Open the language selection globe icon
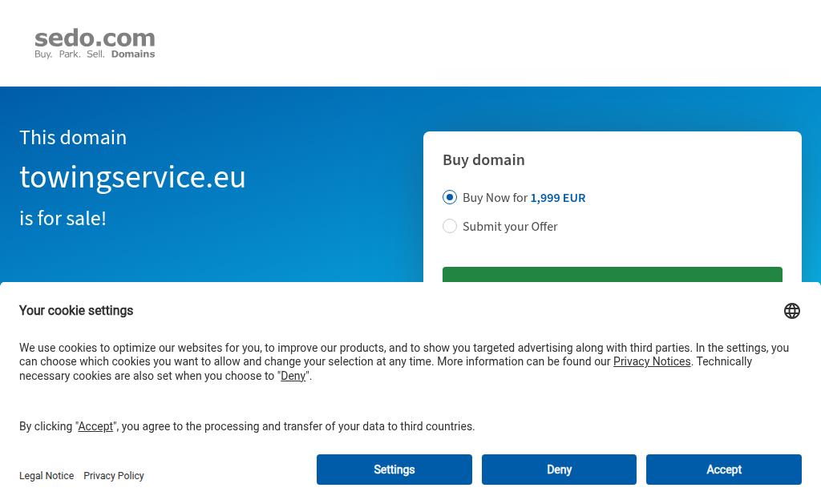This screenshot has width=821, height=504. [x=791, y=311]
